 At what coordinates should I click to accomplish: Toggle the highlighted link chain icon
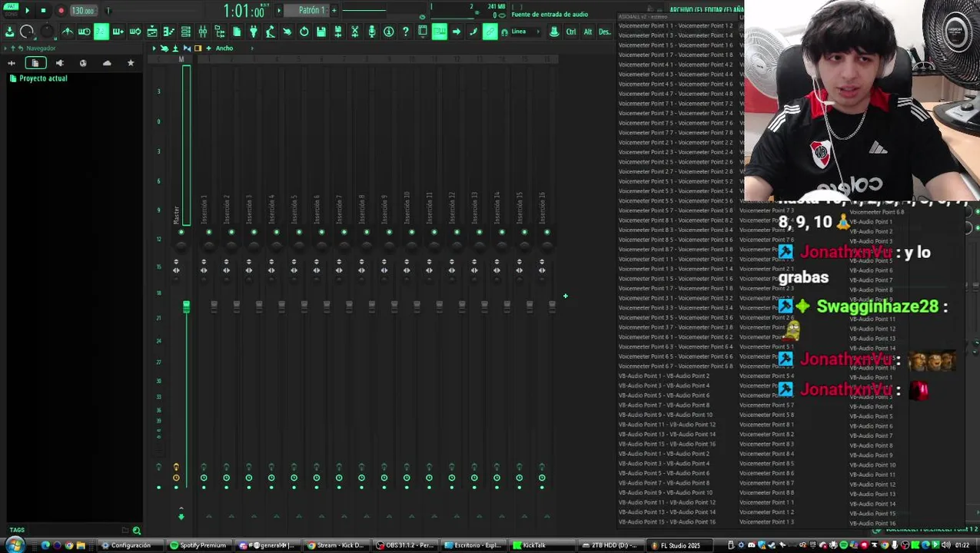(490, 31)
